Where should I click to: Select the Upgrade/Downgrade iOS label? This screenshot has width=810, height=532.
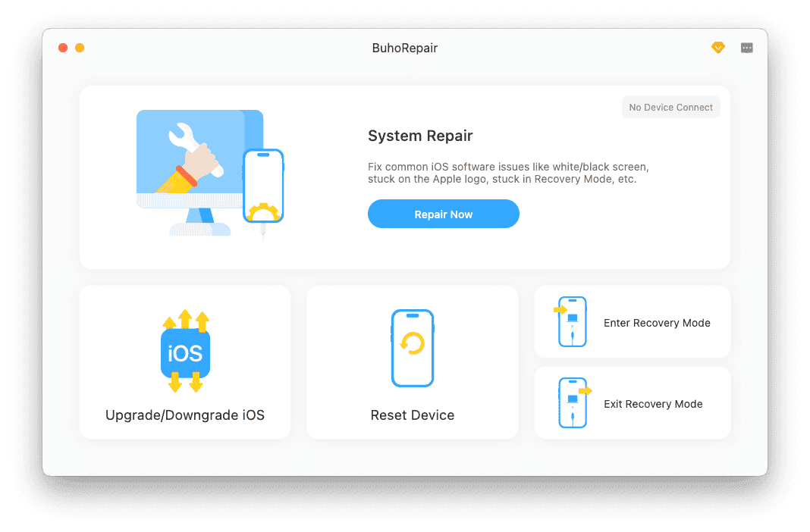[185, 415]
